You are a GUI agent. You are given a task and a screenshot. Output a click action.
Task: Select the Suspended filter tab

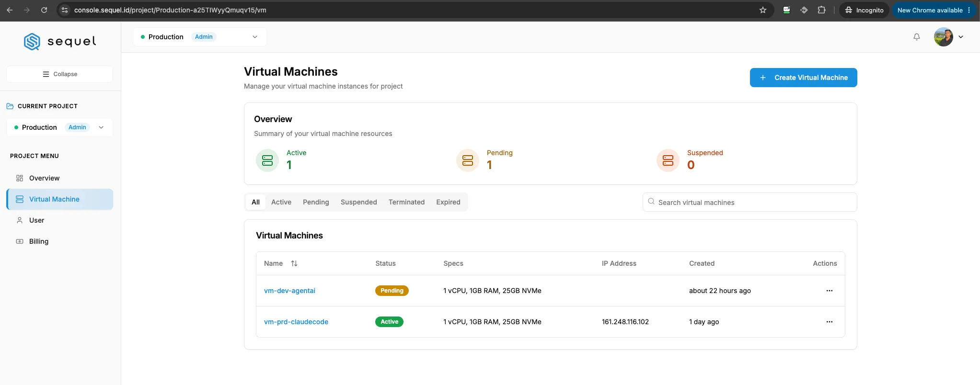[358, 202]
